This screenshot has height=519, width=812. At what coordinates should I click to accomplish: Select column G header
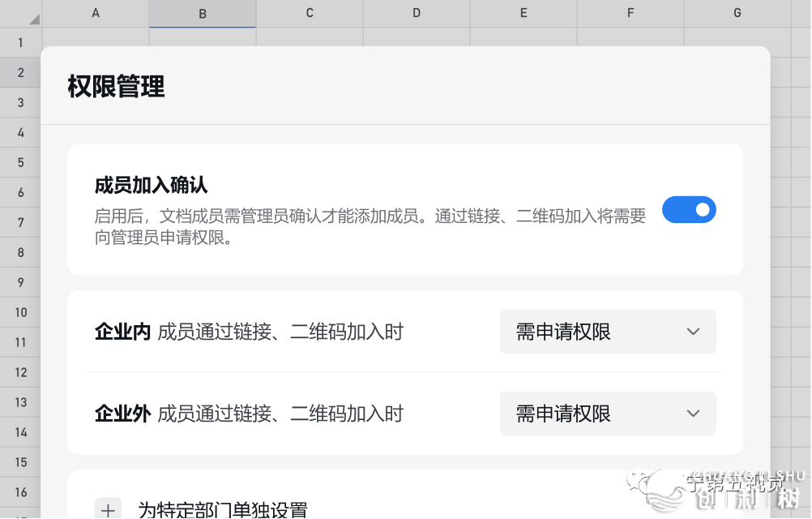point(737,14)
